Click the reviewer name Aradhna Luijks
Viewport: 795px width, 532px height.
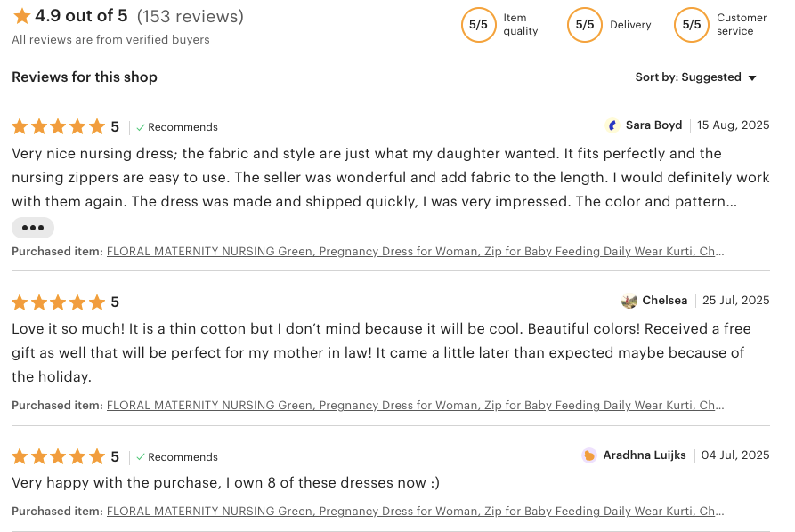[x=645, y=455]
